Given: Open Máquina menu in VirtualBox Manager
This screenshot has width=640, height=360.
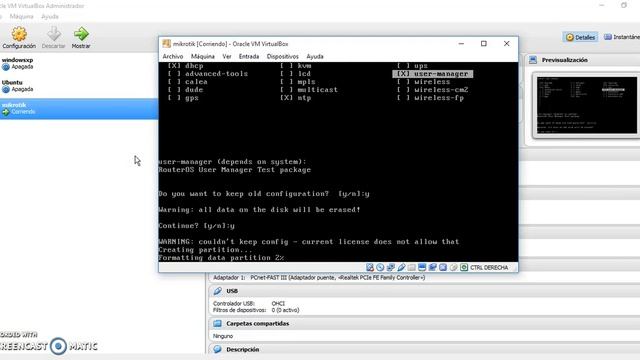Looking at the screenshot, I should (21, 16).
